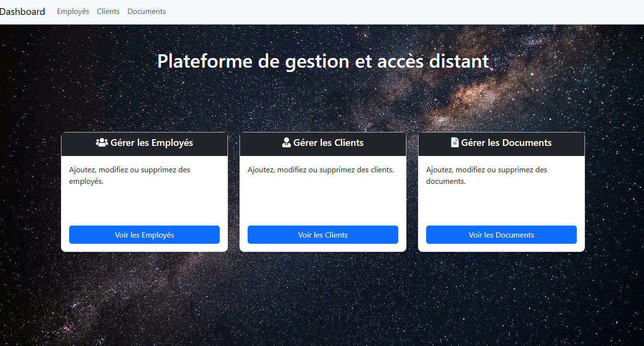Open the Clients navigation link
Screen dimensions: 644x346
point(108,11)
